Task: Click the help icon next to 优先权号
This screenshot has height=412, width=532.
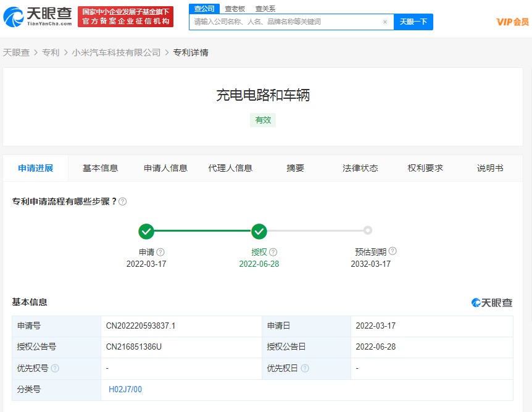Action: [x=55, y=368]
